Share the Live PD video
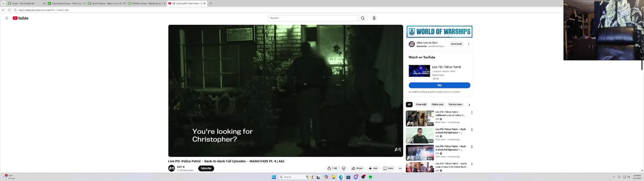Screen dimensions: 644x181 click(x=357, y=168)
